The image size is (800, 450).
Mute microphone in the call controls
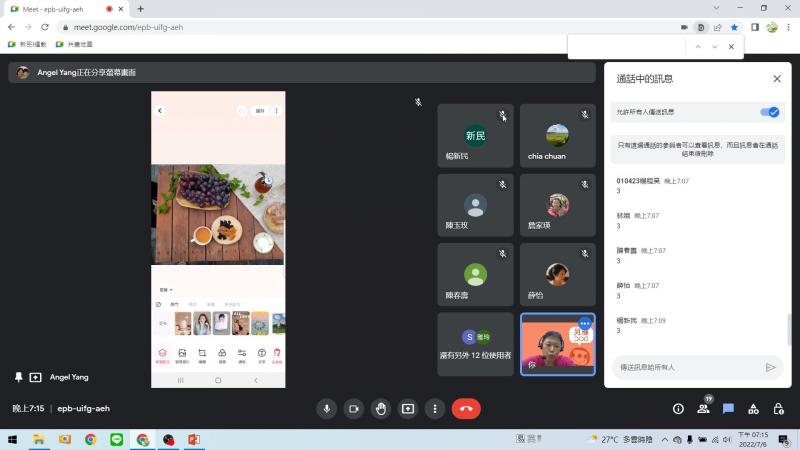326,408
